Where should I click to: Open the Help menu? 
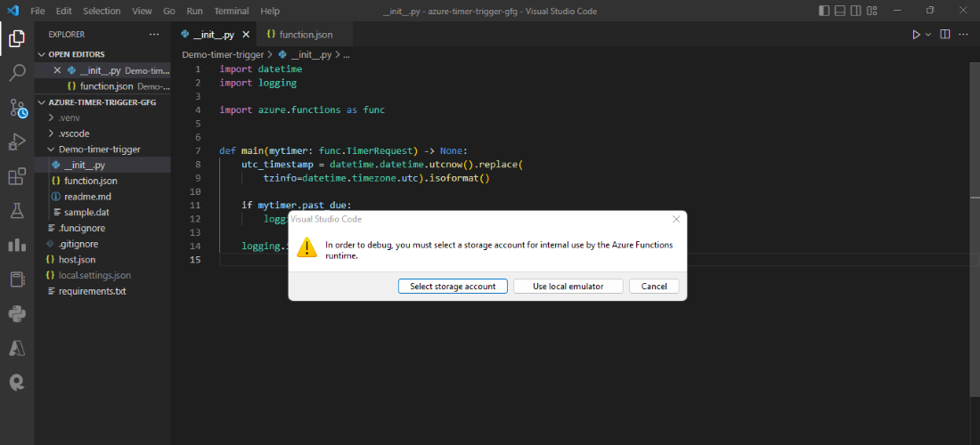click(x=270, y=11)
